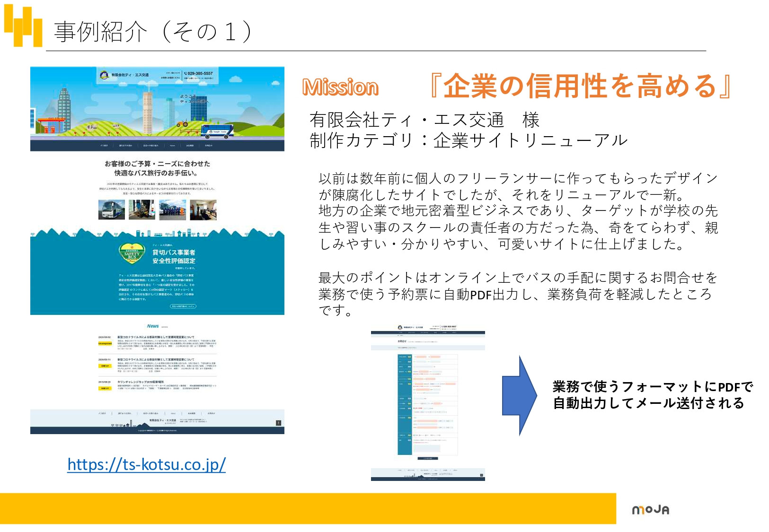
Task: Select News in the site navigation bar
Action: (173, 146)
